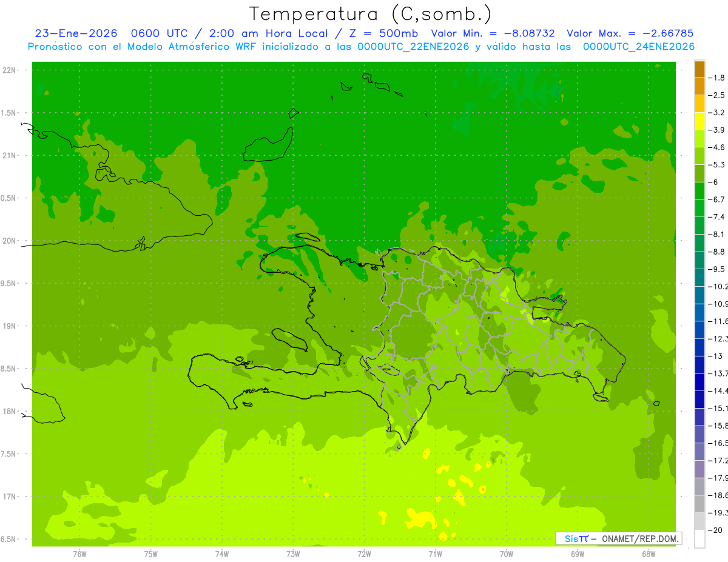Viewport: 728px width, 562px height.
Task: Click the "70W" longitude label
Action: coord(507,554)
